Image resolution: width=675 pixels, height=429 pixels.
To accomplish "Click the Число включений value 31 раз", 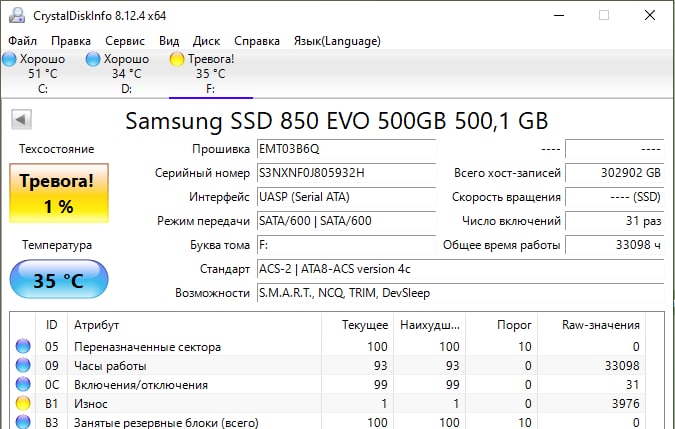I will coord(614,221).
